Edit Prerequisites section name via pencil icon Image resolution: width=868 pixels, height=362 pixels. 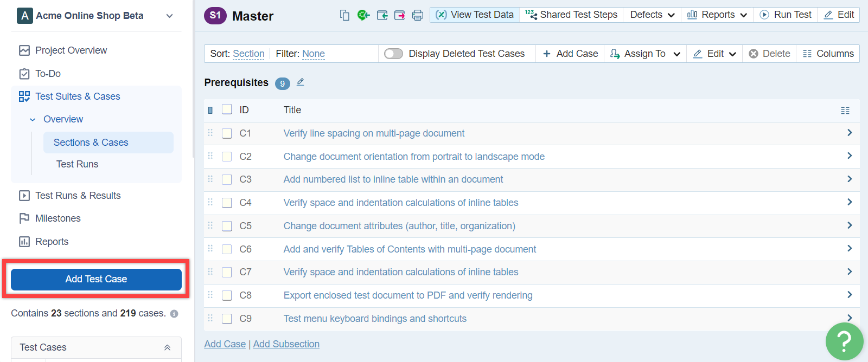click(301, 82)
